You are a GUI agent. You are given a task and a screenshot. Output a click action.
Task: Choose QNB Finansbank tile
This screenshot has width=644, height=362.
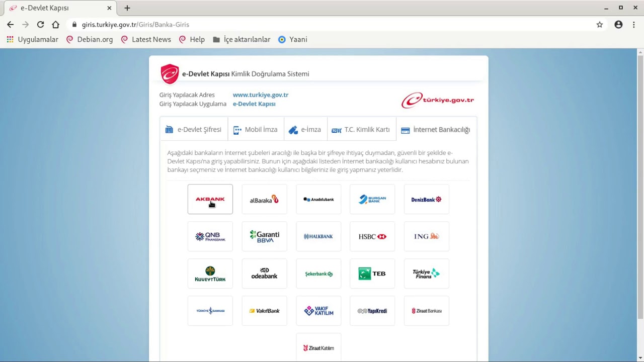tap(210, 236)
